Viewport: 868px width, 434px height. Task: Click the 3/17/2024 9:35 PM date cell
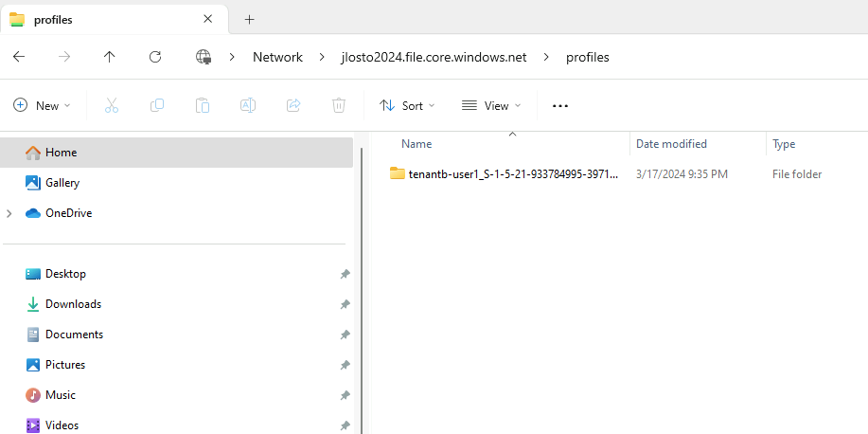coord(682,174)
